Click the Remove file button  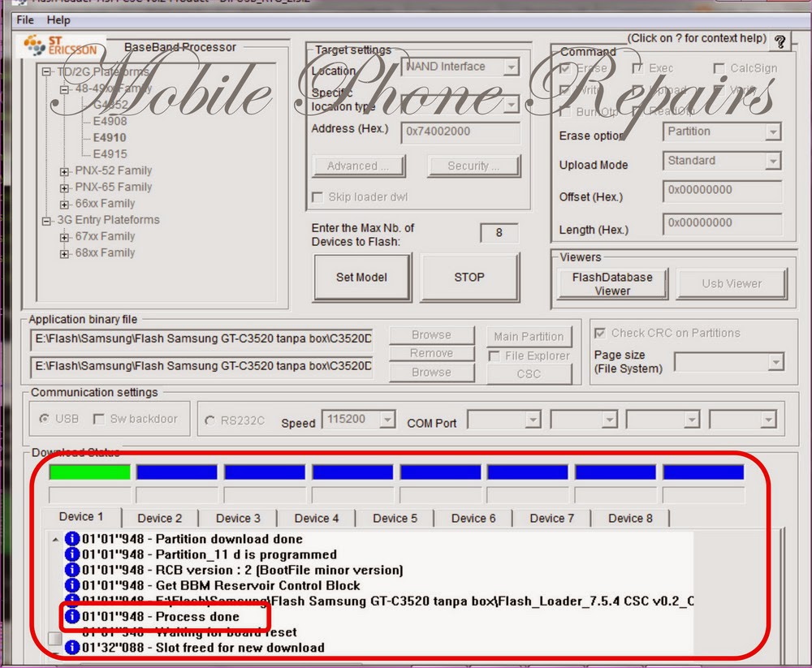431,353
